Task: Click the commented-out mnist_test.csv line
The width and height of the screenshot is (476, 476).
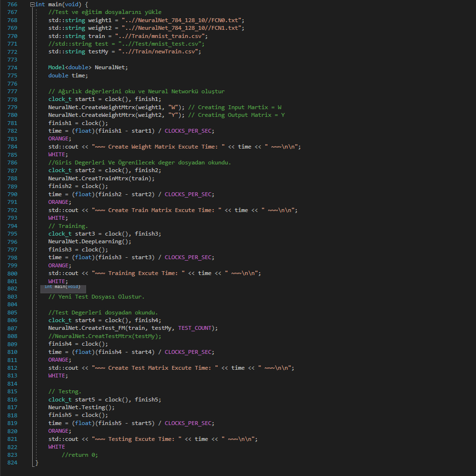Action: 126,44
